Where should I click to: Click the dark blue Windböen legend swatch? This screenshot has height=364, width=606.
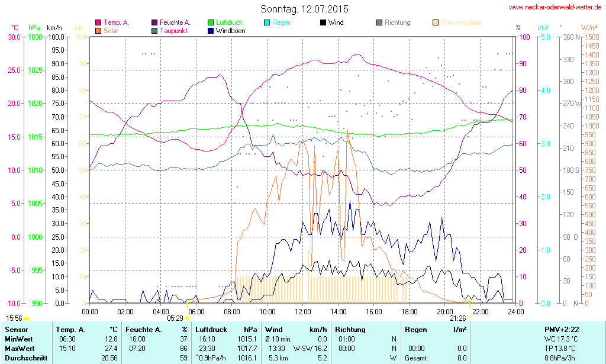[x=211, y=31]
